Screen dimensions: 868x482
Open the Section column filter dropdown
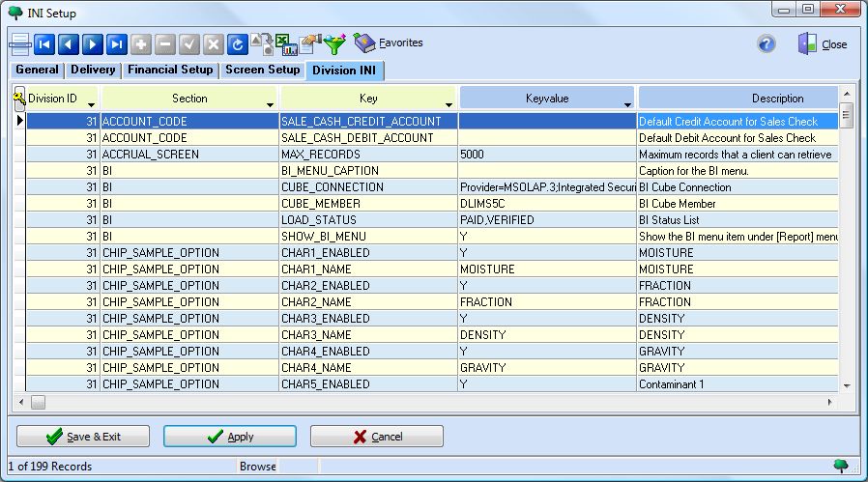269,103
